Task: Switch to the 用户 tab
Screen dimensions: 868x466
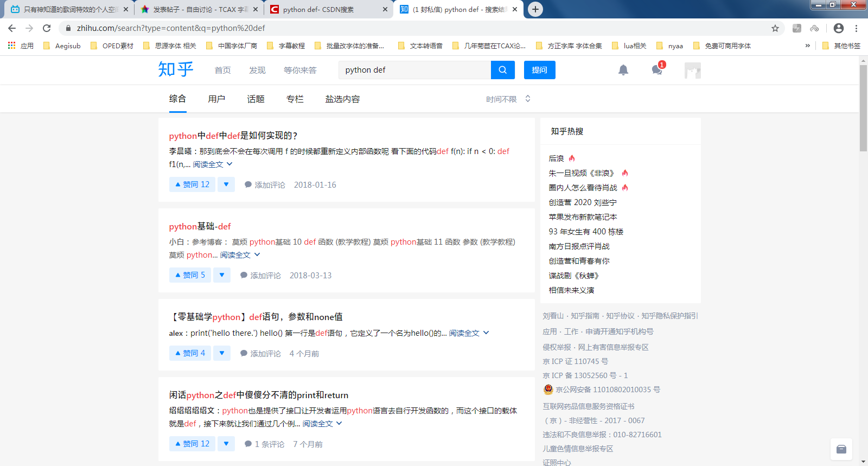Action: pyautogui.click(x=216, y=99)
